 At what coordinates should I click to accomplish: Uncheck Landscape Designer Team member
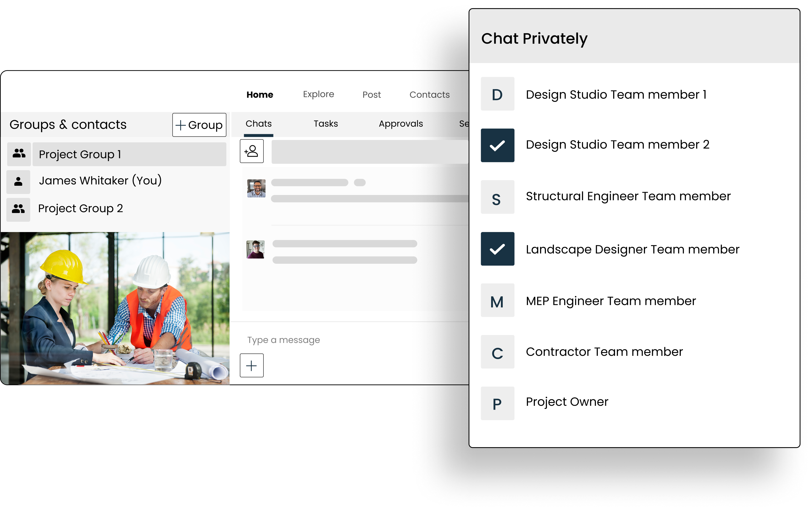(x=497, y=250)
